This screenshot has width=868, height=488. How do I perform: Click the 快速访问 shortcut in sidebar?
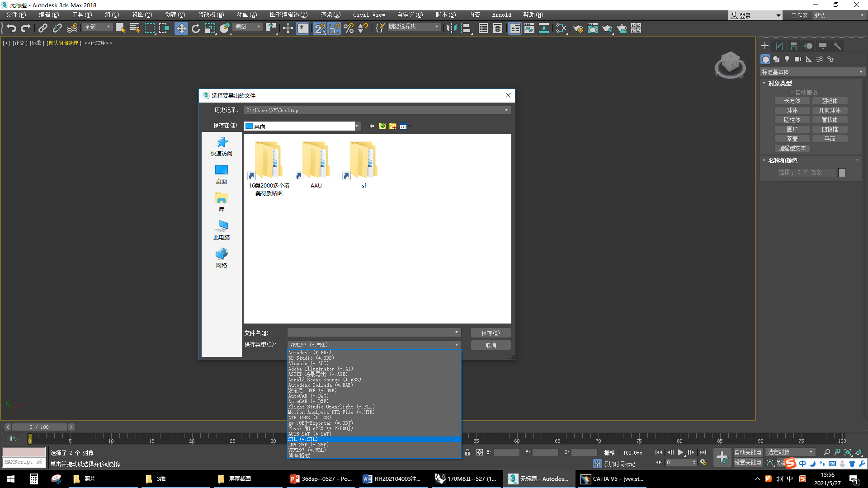click(222, 146)
